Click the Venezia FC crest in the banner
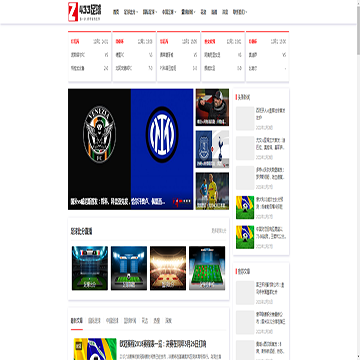 tap(99, 134)
